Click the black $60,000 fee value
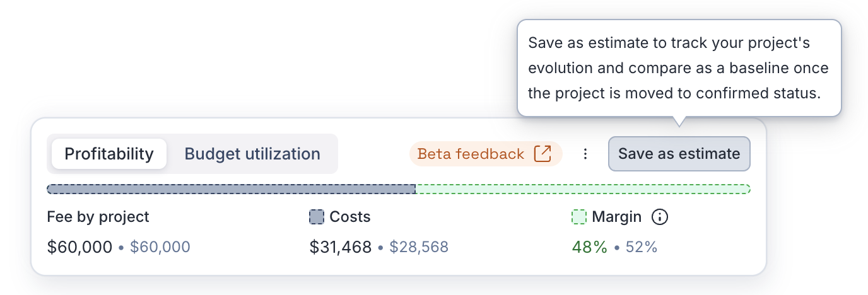 click(79, 247)
